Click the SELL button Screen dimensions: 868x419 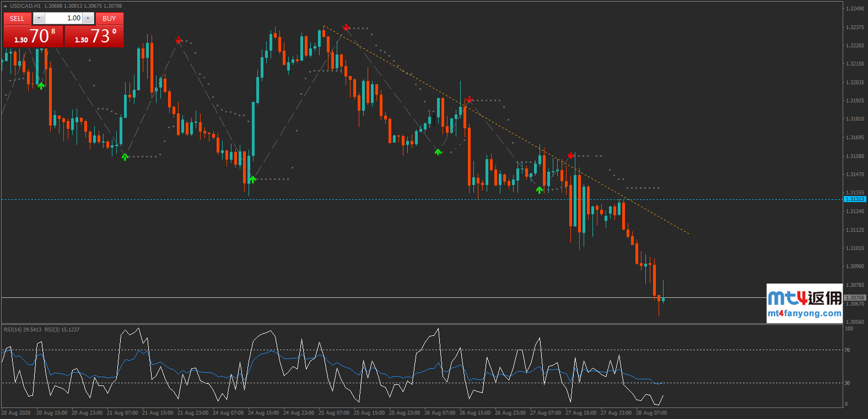pyautogui.click(x=17, y=18)
